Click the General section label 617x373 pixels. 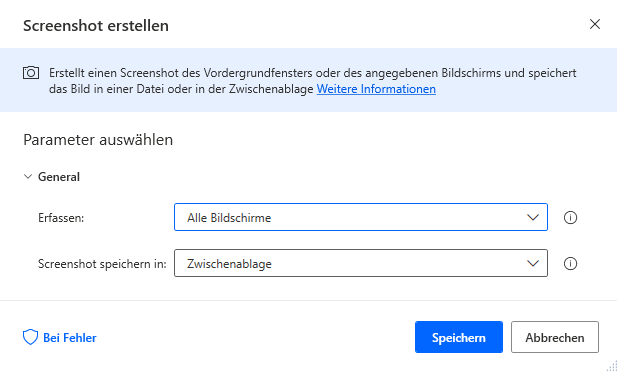coord(59,177)
